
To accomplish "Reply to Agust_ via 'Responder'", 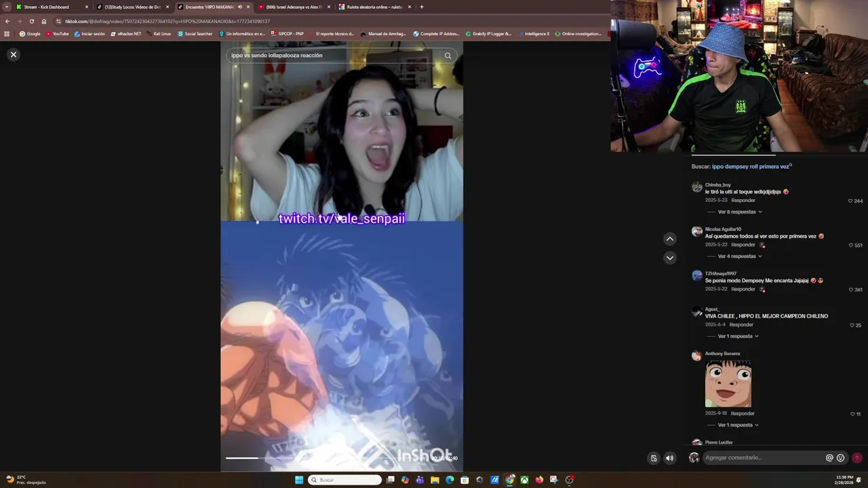I will coord(741,325).
